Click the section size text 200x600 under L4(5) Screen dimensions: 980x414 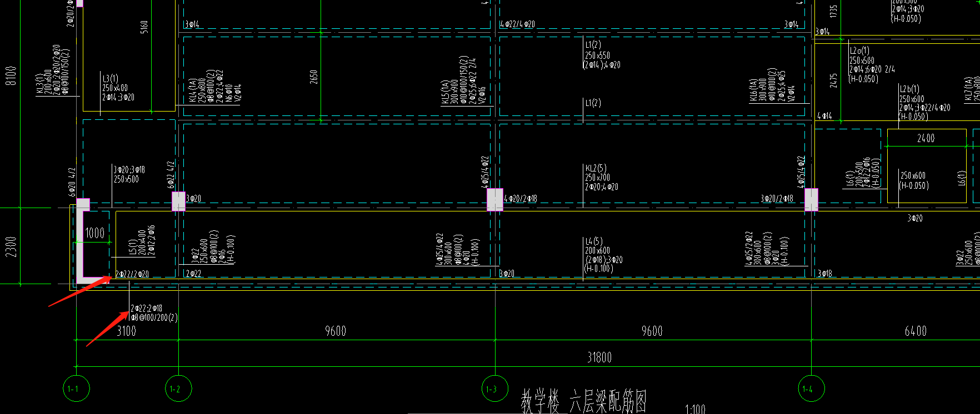coord(597,251)
